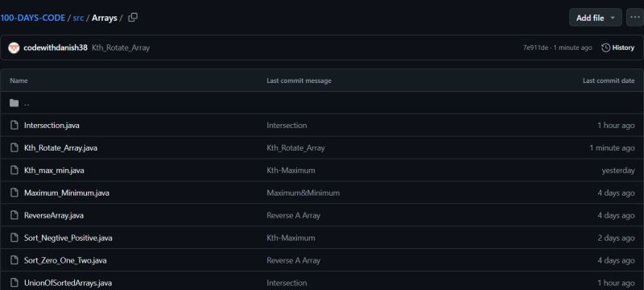Image resolution: width=644 pixels, height=290 pixels.
Task: Open Sort_Zero_One_Two.java file
Action: click(x=65, y=260)
